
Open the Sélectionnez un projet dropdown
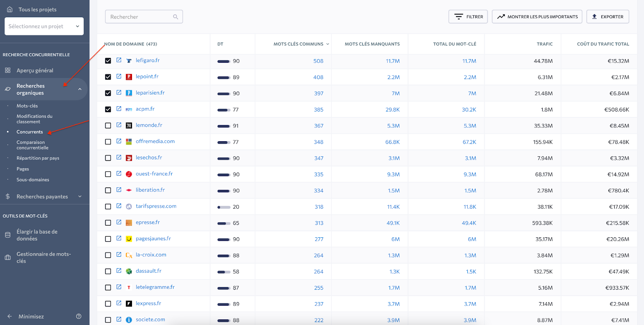click(x=44, y=26)
